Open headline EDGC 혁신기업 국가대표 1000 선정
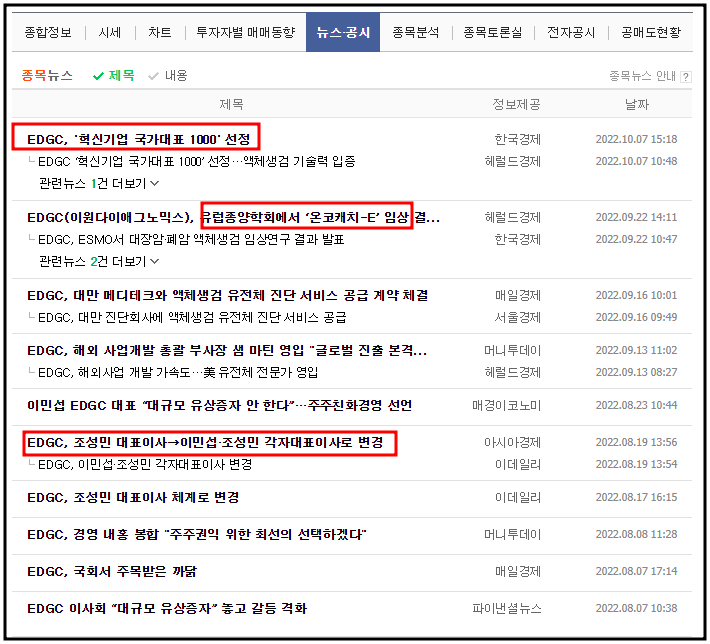This screenshot has height=644, width=710. tap(139, 139)
